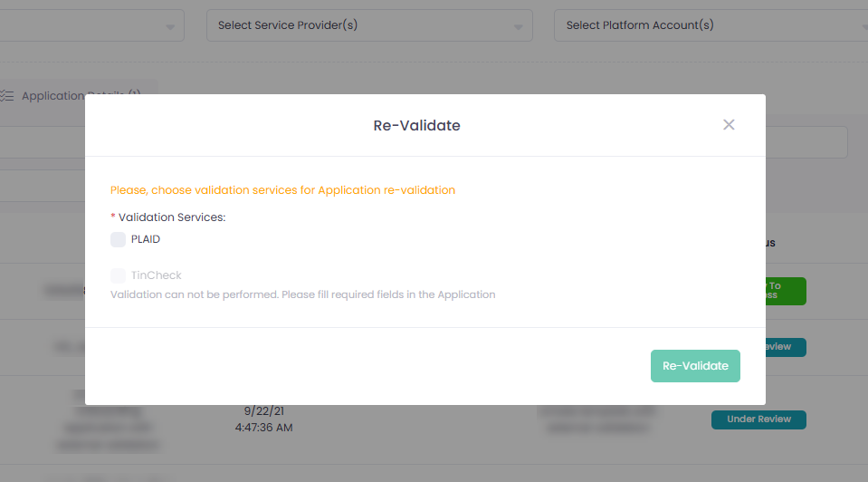Click the green Ready To Process badge
This screenshot has height=482, width=868.
click(784, 291)
